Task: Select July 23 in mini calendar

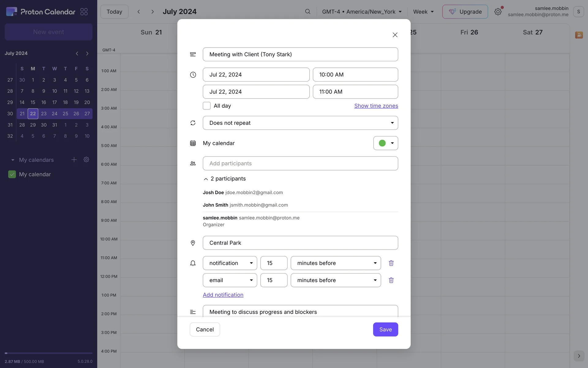Action: [x=44, y=113]
